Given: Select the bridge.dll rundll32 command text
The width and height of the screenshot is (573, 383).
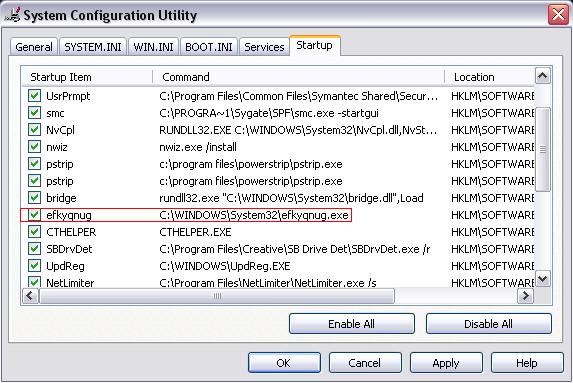Looking at the screenshot, I should coord(291,198).
